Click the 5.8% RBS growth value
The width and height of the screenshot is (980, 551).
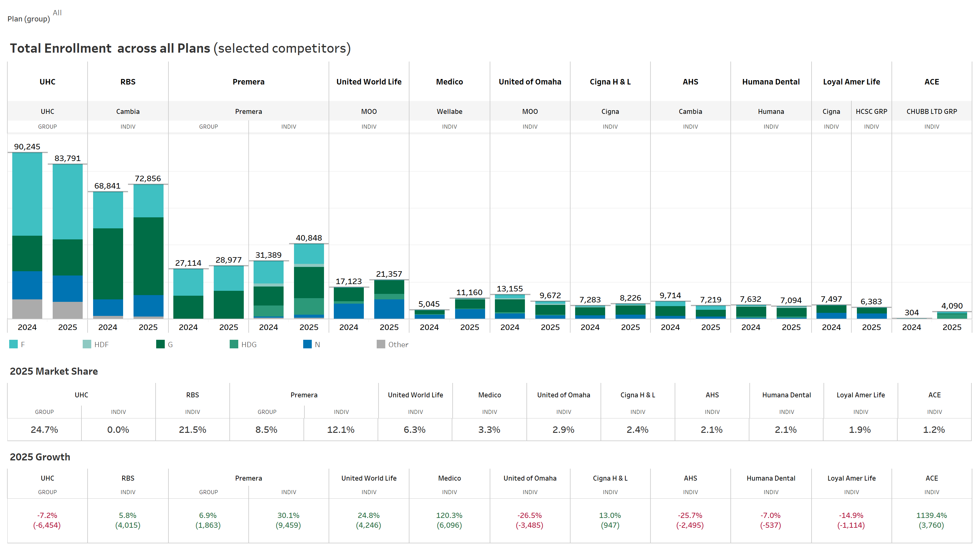point(128,515)
